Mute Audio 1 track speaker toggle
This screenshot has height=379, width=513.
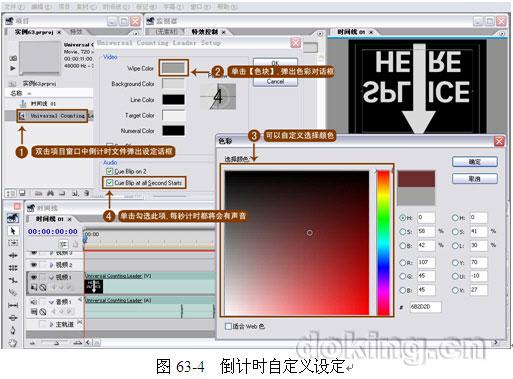pyautogui.click(x=34, y=302)
